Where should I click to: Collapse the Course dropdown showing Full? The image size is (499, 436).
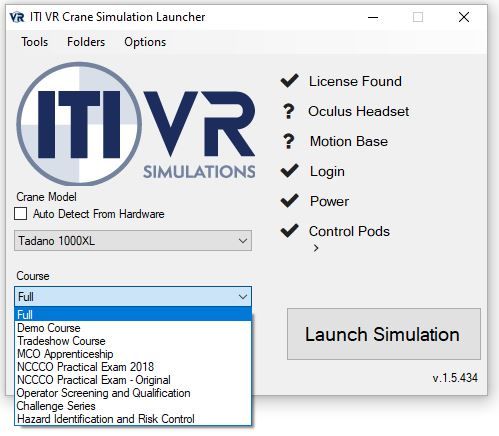click(133, 297)
